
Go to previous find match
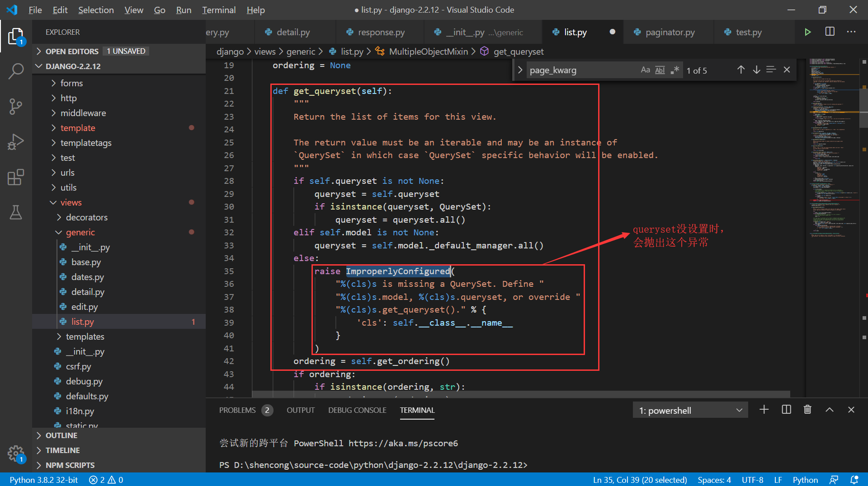[741, 70]
